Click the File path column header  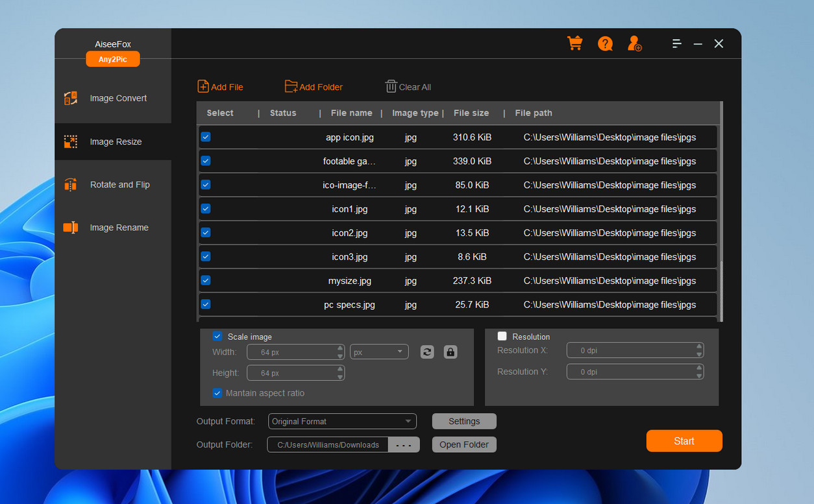coord(534,113)
